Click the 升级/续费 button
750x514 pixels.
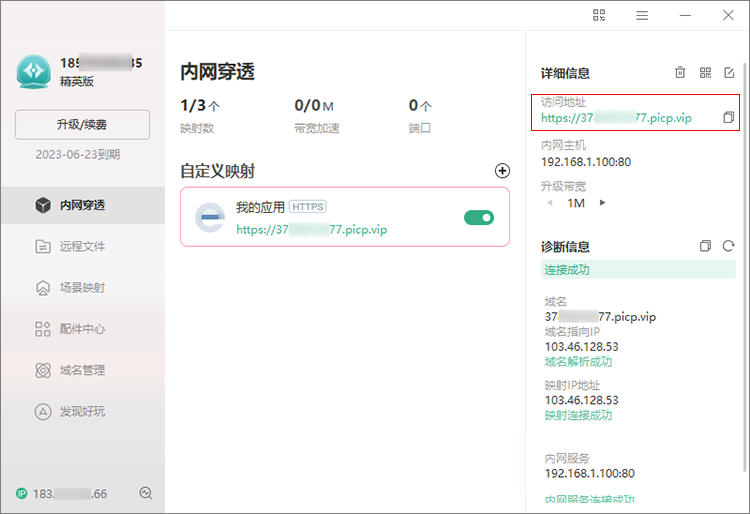click(x=82, y=125)
